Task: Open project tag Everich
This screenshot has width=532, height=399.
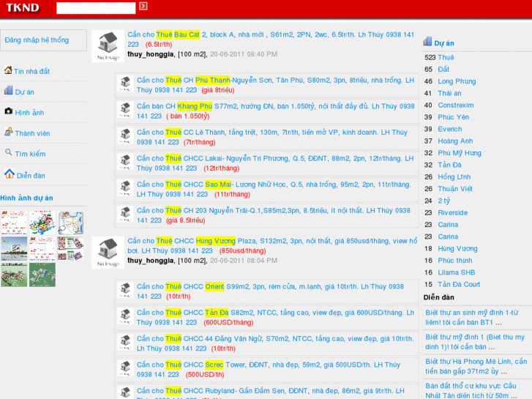Action: (x=450, y=129)
